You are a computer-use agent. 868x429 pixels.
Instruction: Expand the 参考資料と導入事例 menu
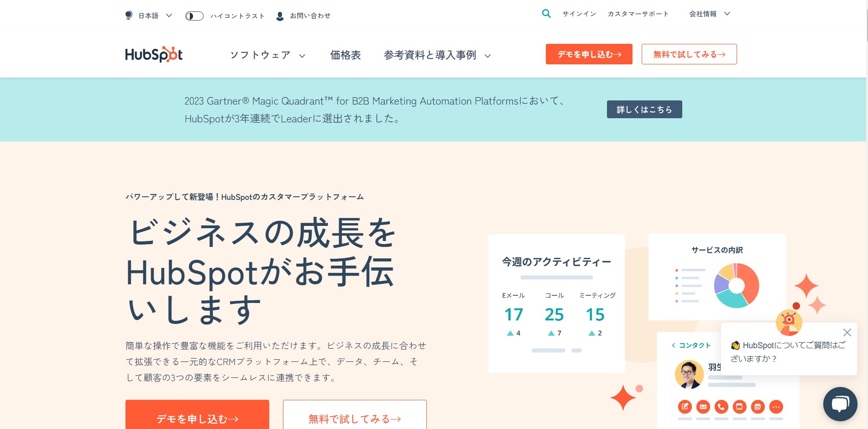click(x=437, y=55)
